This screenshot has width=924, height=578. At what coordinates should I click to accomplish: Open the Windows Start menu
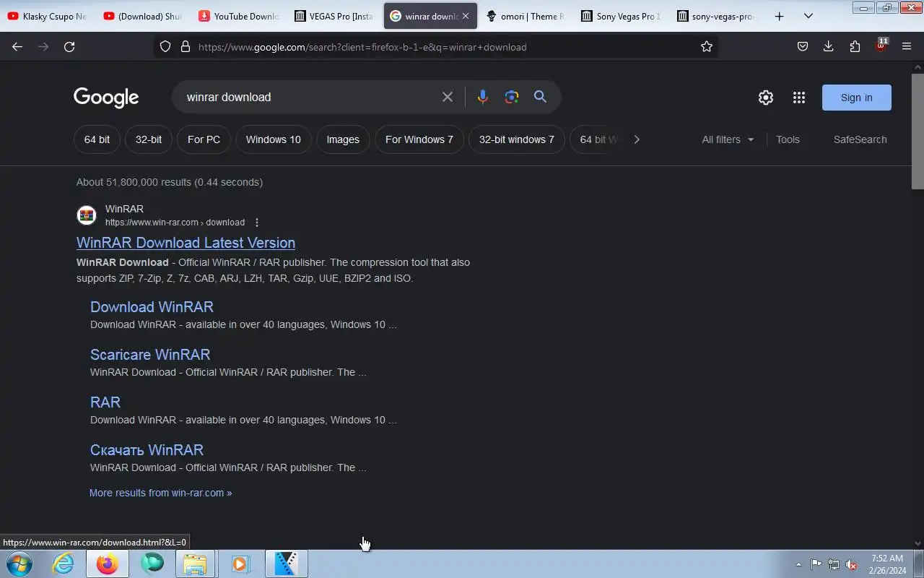[19, 564]
